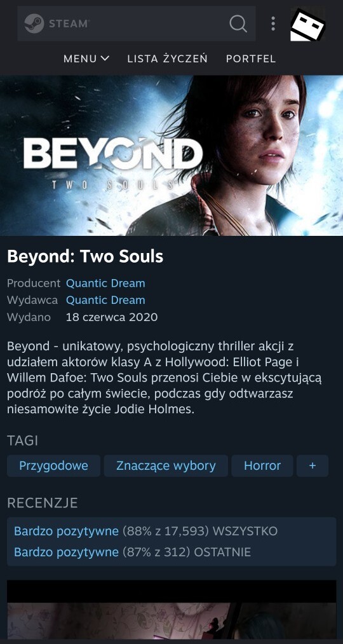343x644 pixels.
Task: Select the Znaczące wybory tag
Action: pyautogui.click(x=166, y=466)
